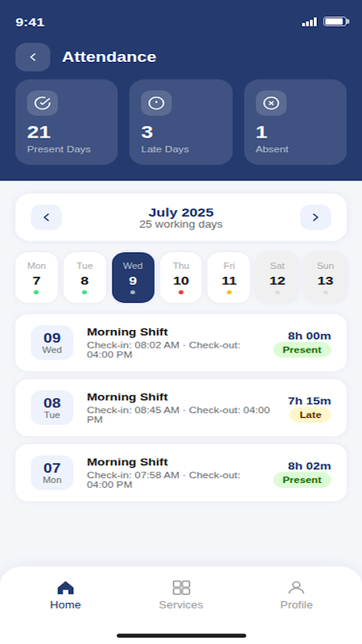362x644 pixels.
Task: Open the 07 Mon date badge
Action: point(52,473)
